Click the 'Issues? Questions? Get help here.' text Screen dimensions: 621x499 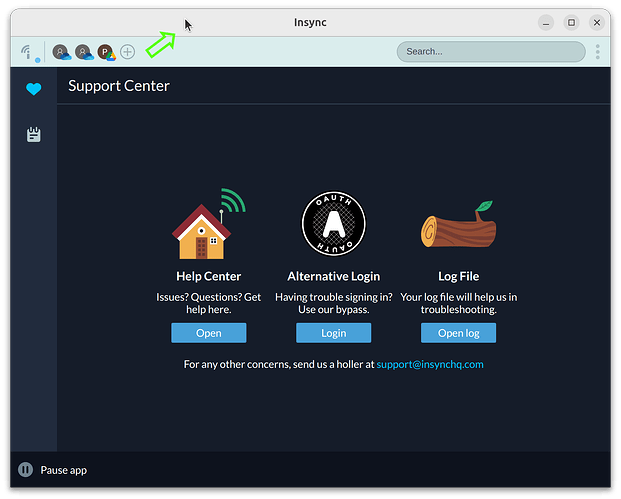pyautogui.click(x=209, y=303)
